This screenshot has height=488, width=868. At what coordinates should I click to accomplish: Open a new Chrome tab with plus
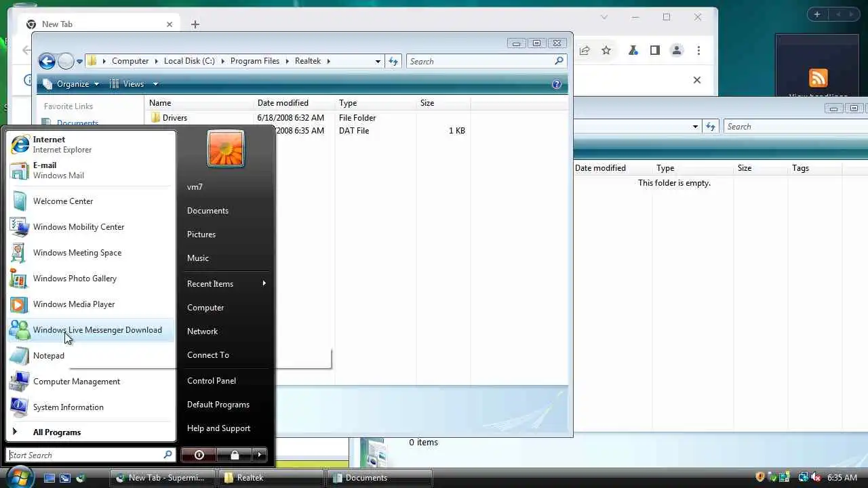tap(195, 24)
